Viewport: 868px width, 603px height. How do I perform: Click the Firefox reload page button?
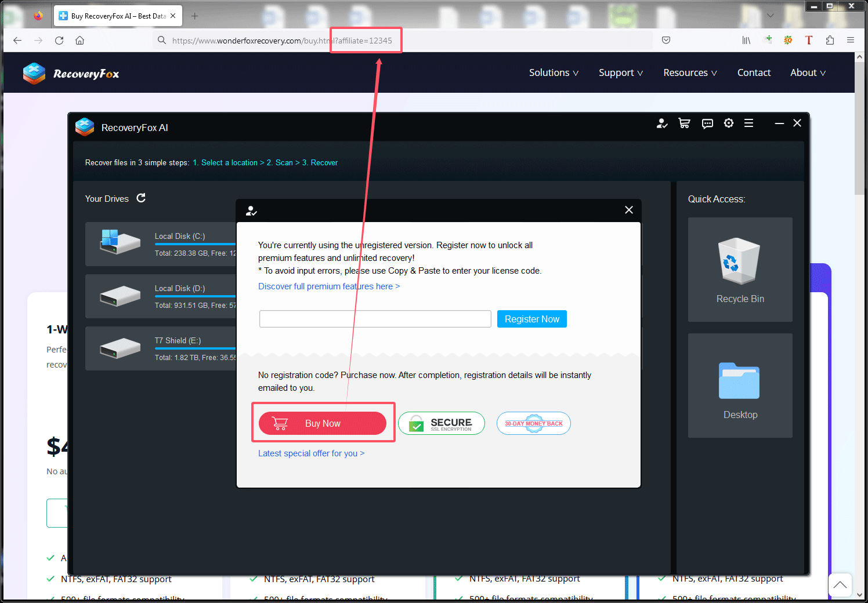(59, 41)
